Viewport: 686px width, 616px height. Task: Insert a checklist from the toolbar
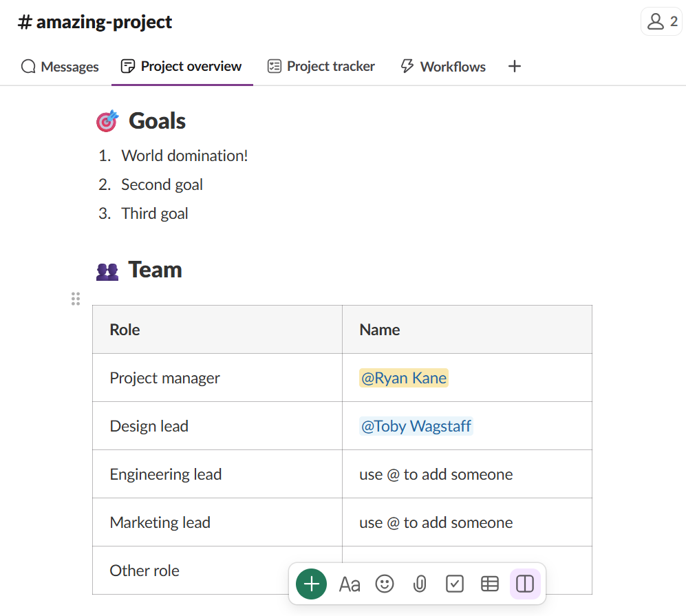pyautogui.click(x=455, y=584)
